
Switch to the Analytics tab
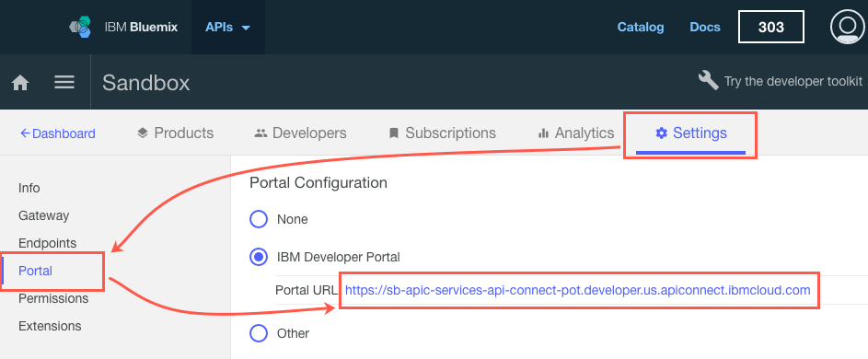(x=575, y=133)
